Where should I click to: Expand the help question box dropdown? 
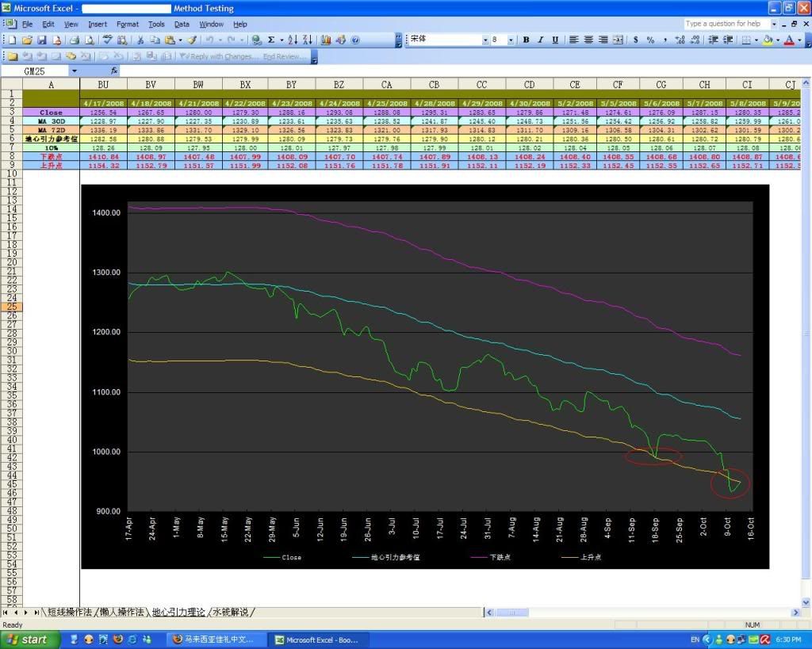click(x=774, y=24)
